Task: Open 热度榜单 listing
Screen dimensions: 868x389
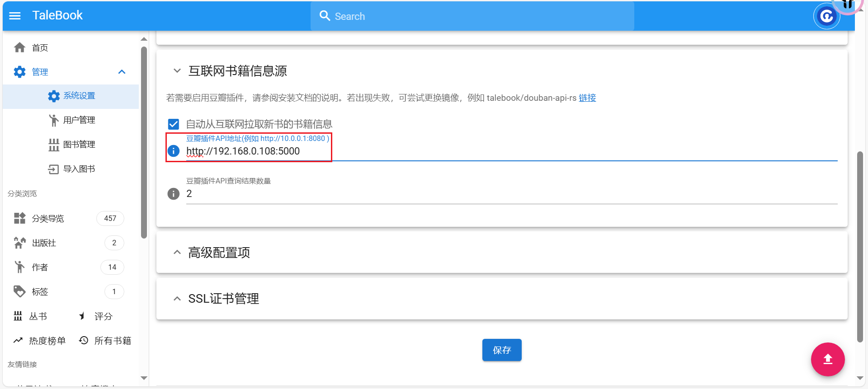Action: pyautogui.click(x=47, y=341)
